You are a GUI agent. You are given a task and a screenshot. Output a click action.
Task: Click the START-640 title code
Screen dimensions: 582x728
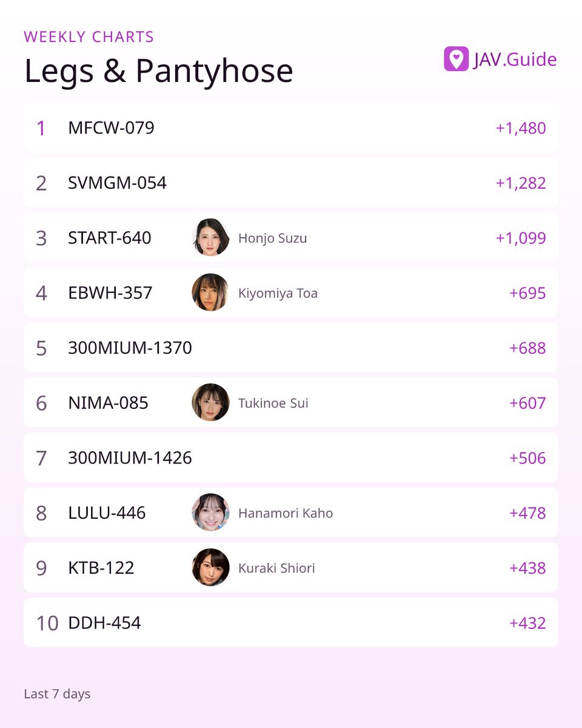[110, 238]
